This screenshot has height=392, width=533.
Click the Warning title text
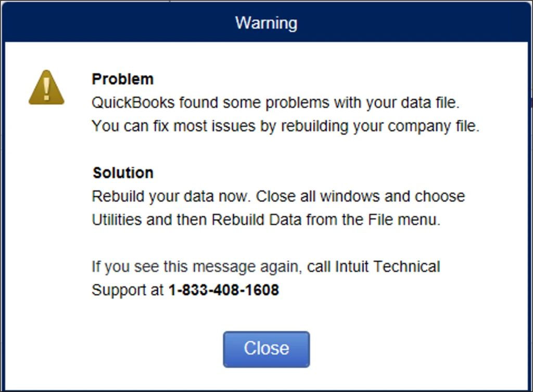(266, 22)
